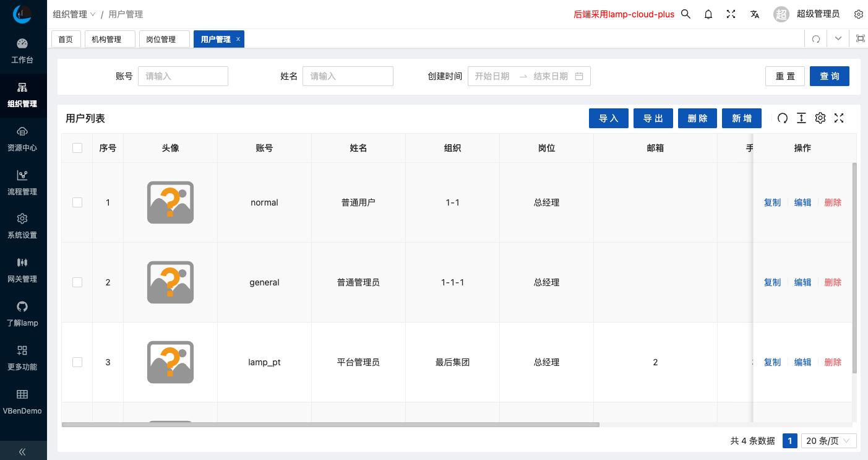Open the table column settings gear
This screenshot has width=868, height=460.
(820, 118)
